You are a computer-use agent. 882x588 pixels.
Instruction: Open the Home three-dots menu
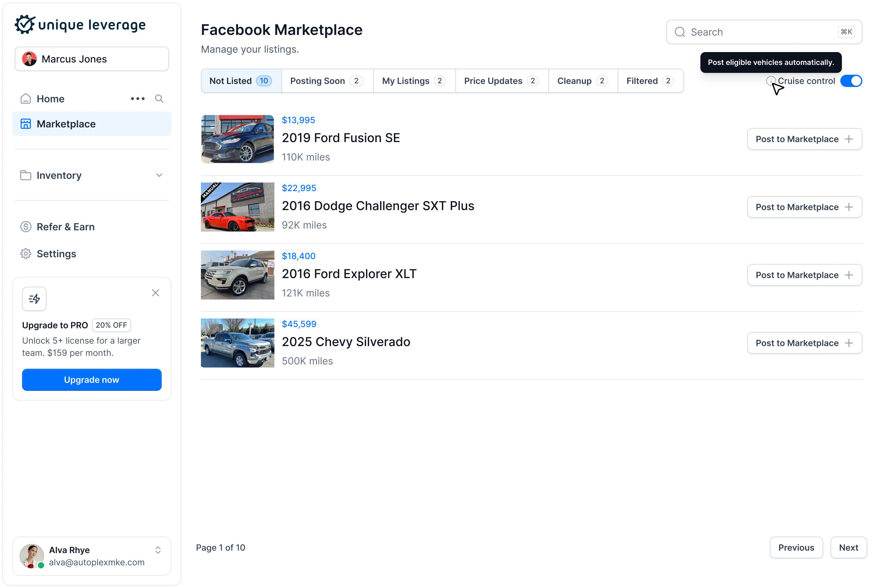(138, 99)
